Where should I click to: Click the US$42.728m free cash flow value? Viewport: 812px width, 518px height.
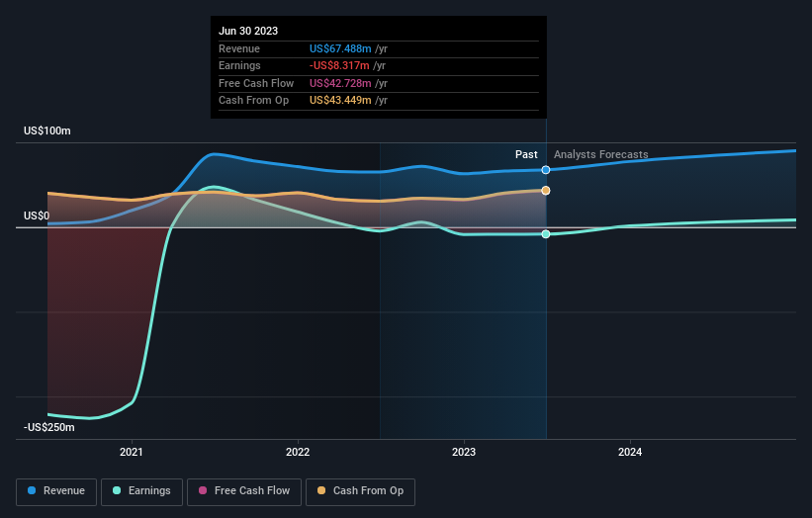click(x=340, y=83)
